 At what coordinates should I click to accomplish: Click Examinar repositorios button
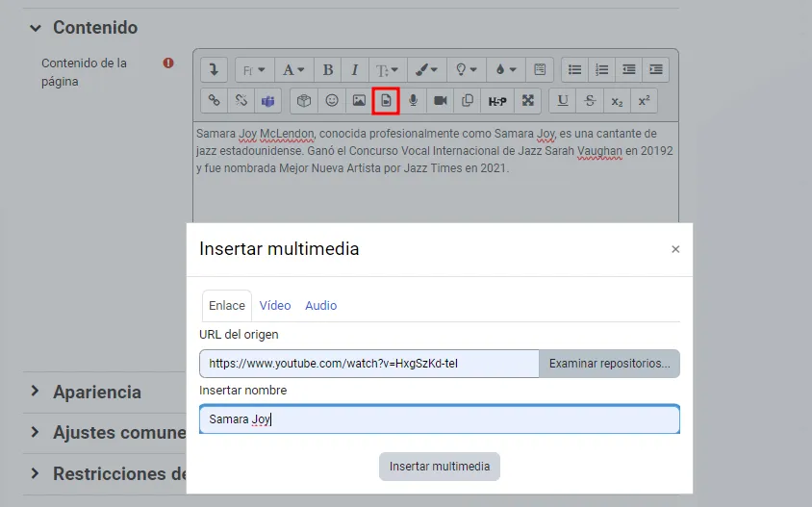(x=609, y=364)
